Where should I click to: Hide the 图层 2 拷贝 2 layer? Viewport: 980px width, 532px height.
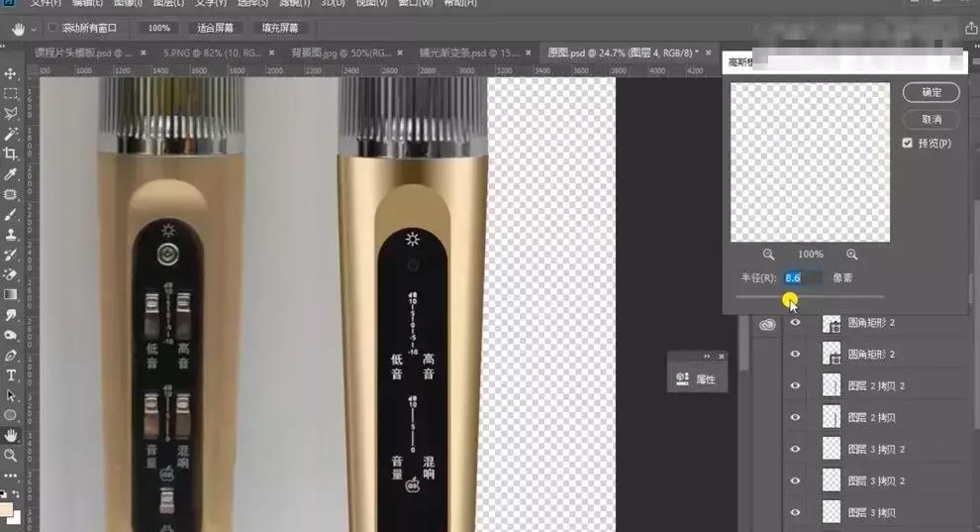795,385
